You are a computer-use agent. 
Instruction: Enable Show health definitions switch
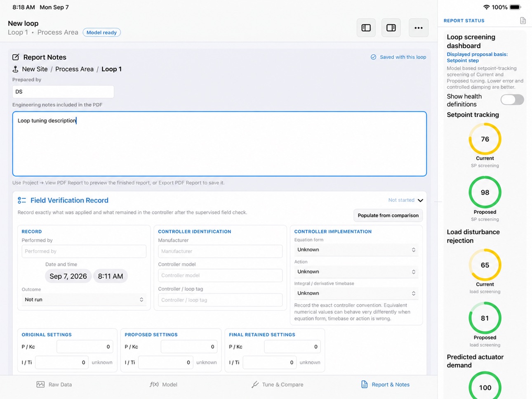point(512,99)
